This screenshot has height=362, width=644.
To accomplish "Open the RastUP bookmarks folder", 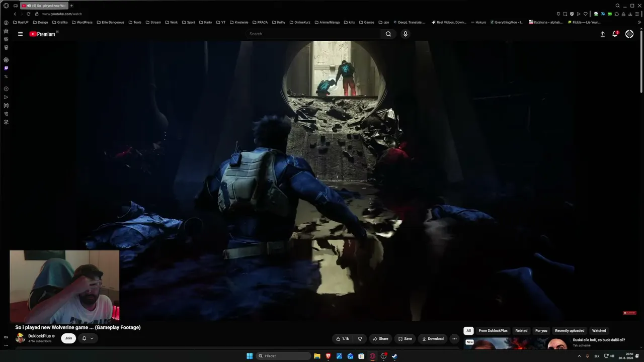I will coord(21,22).
